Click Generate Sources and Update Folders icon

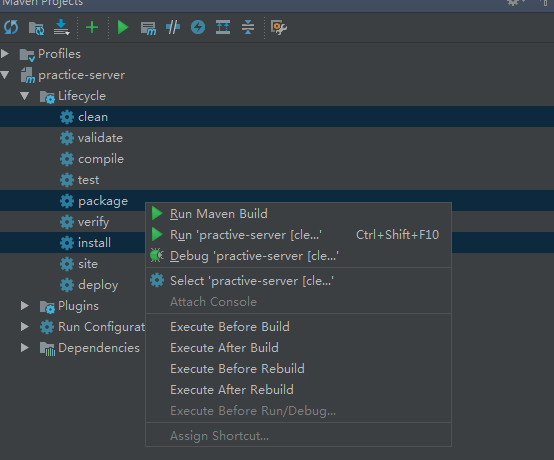36,28
